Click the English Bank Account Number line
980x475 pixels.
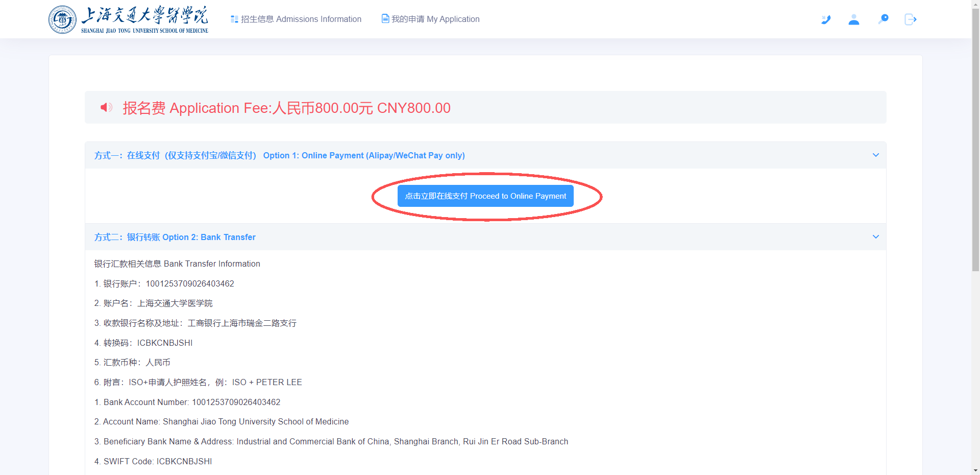pyautogui.click(x=187, y=402)
